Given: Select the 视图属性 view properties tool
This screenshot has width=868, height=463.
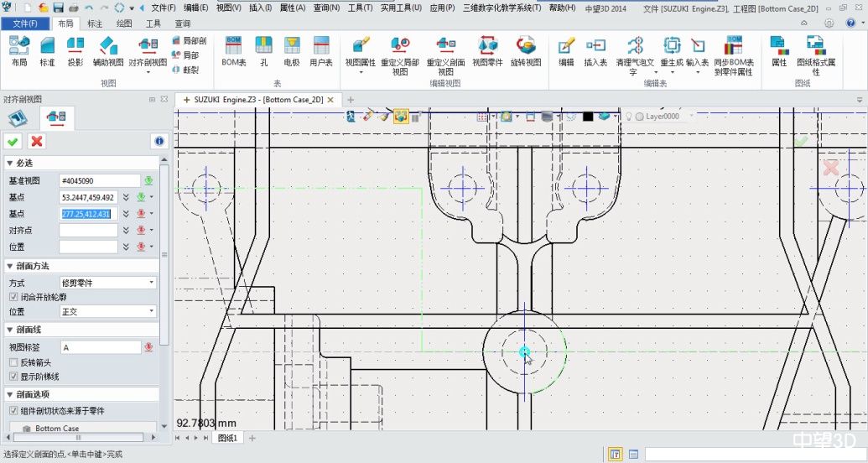Looking at the screenshot, I should click(361, 49).
